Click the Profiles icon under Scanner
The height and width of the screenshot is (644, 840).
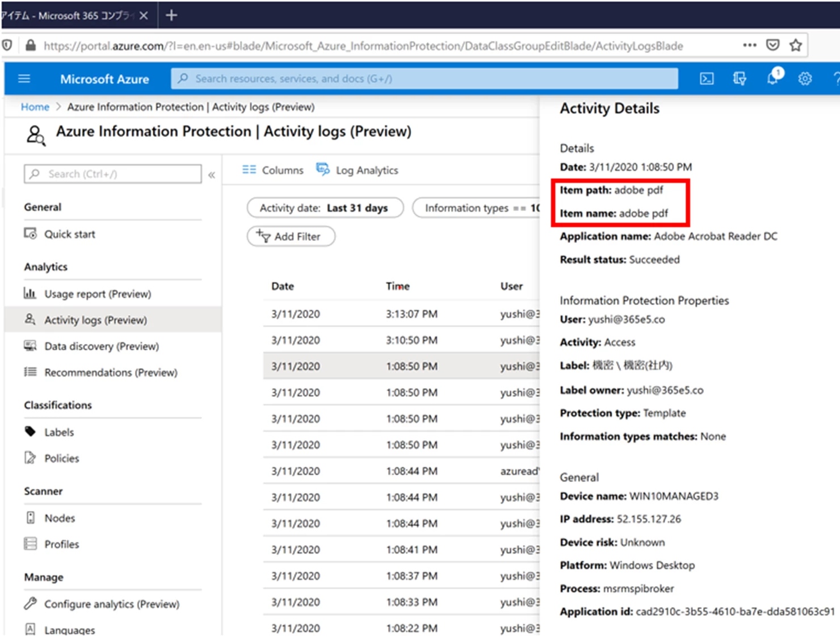click(x=30, y=543)
